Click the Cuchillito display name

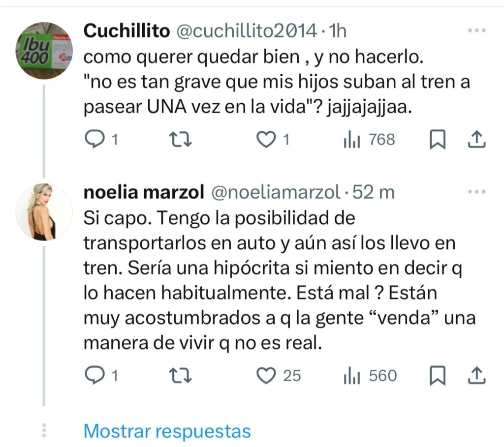pyautogui.click(x=126, y=31)
